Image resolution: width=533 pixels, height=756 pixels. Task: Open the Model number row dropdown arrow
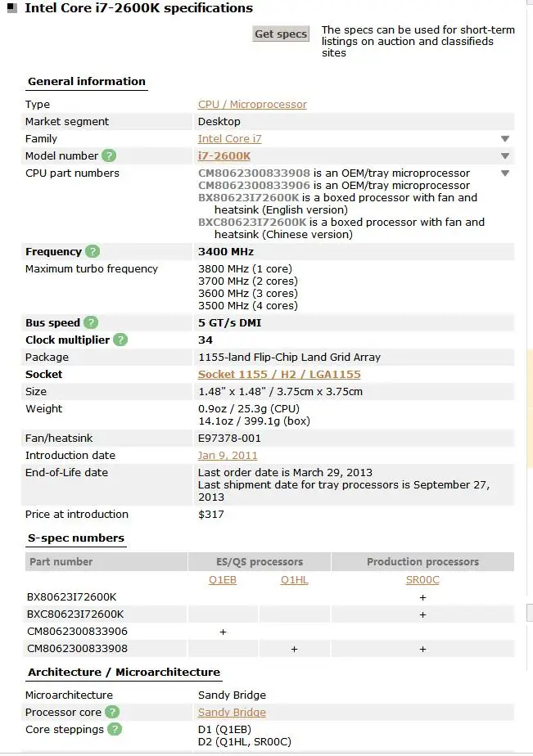click(x=505, y=156)
